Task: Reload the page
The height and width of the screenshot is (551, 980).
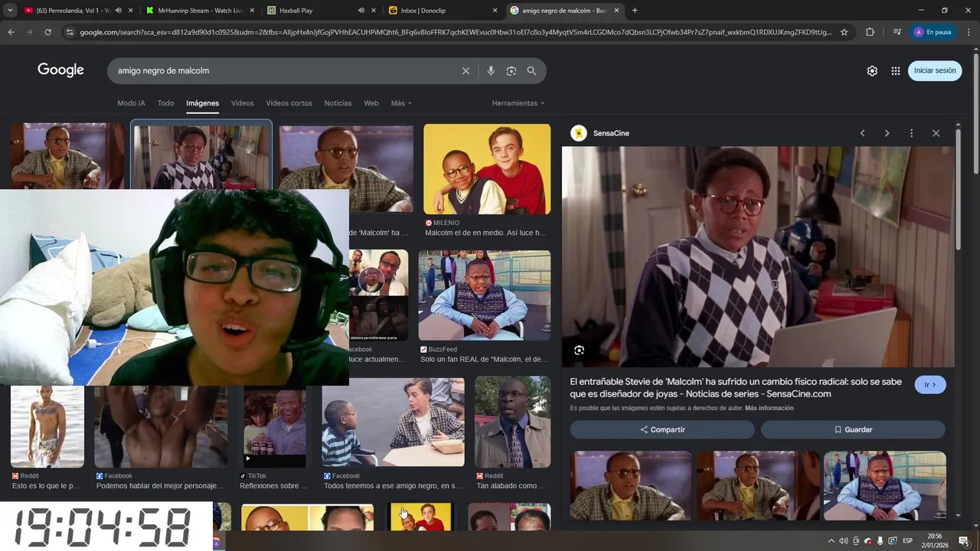Action: (x=47, y=32)
